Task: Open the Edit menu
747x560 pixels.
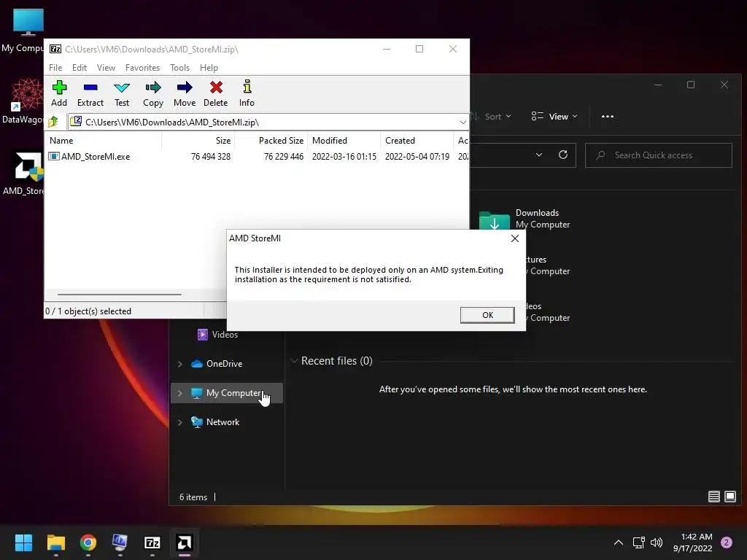Action: tap(79, 68)
